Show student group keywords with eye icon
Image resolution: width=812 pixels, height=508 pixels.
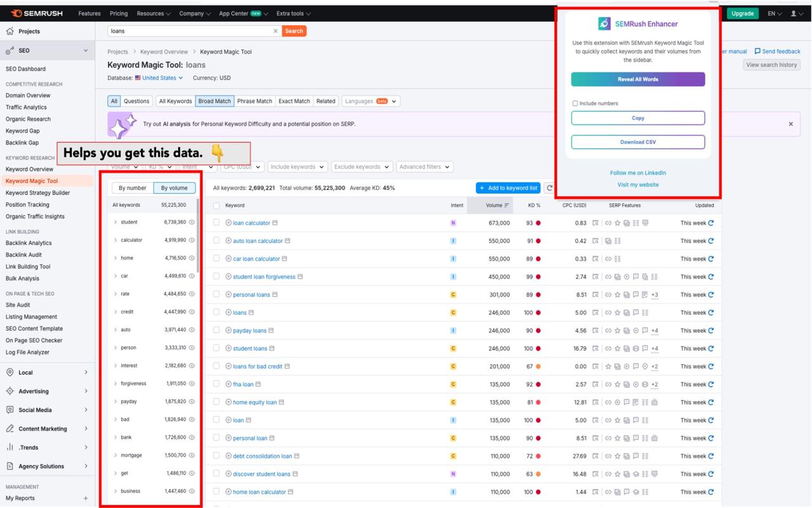point(192,222)
